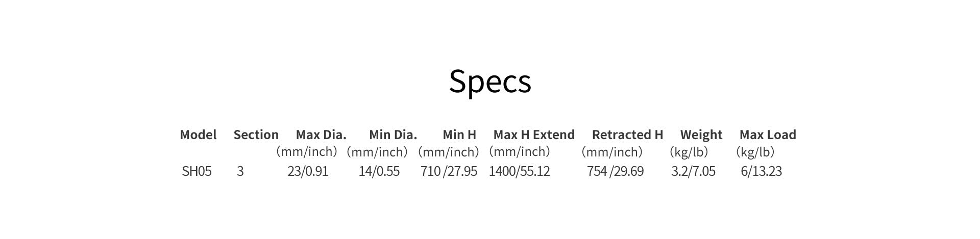Select the Min H column header
980x239 pixels.
[459, 135]
